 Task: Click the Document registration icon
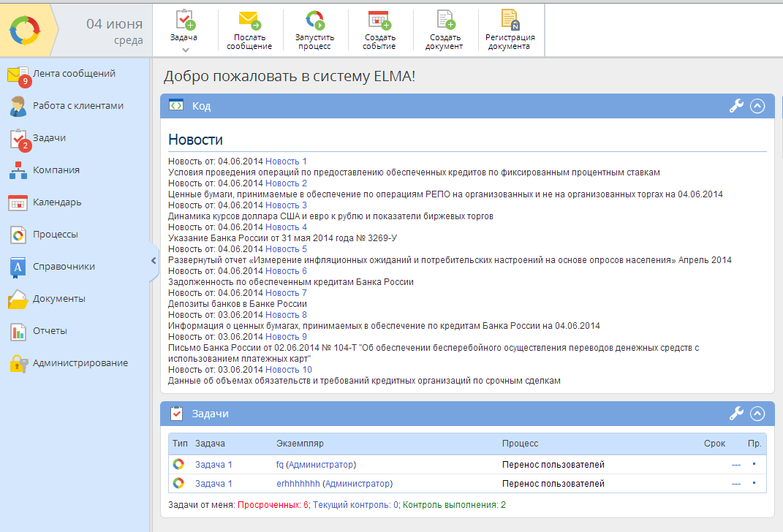point(510,20)
